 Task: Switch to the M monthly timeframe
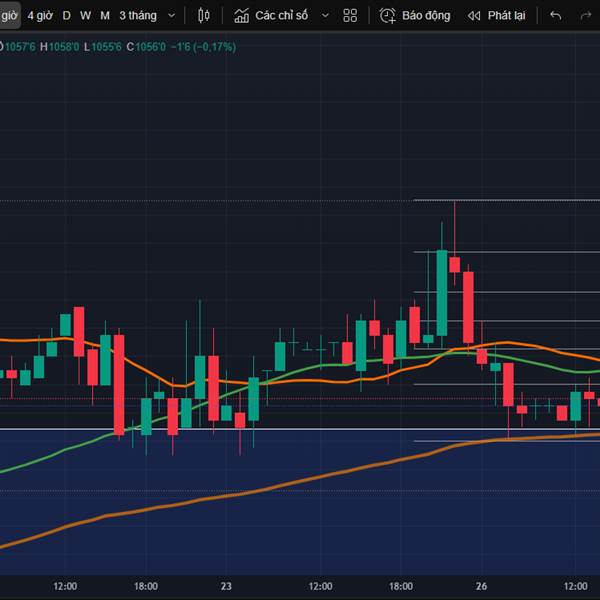click(105, 16)
